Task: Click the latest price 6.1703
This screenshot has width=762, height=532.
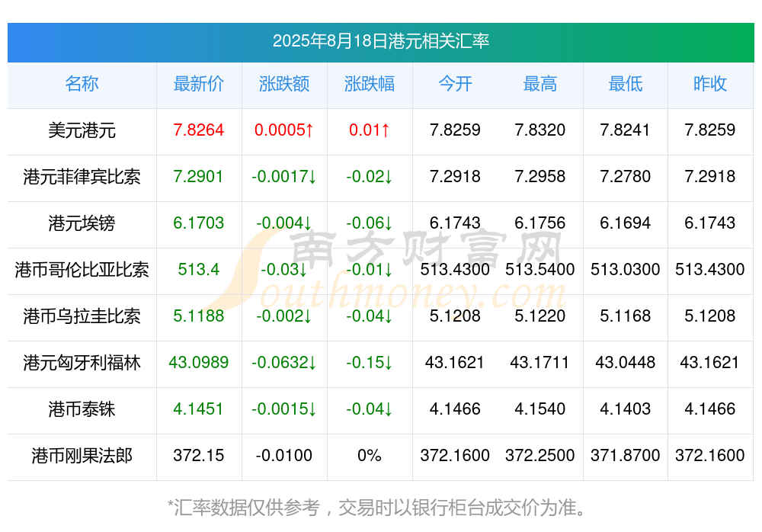Action: tap(198, 223)
